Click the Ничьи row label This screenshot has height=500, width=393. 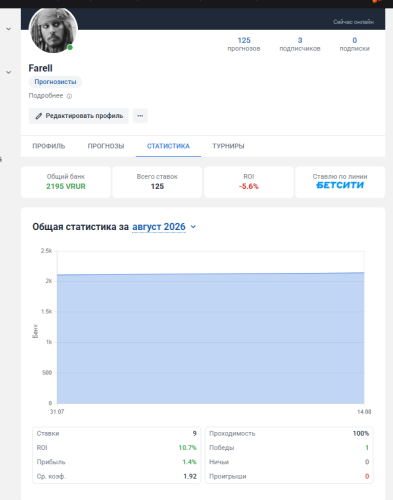pyautogui.click(x=219, y=462)
